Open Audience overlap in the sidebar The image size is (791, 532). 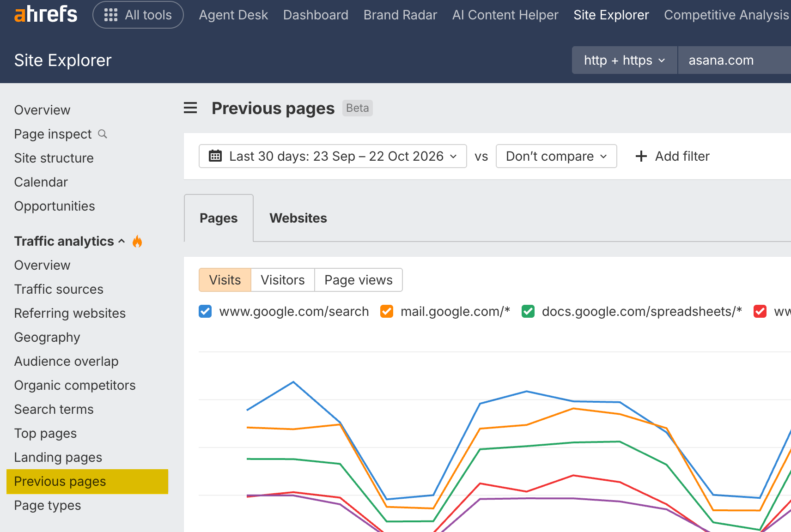coord(66,361)
